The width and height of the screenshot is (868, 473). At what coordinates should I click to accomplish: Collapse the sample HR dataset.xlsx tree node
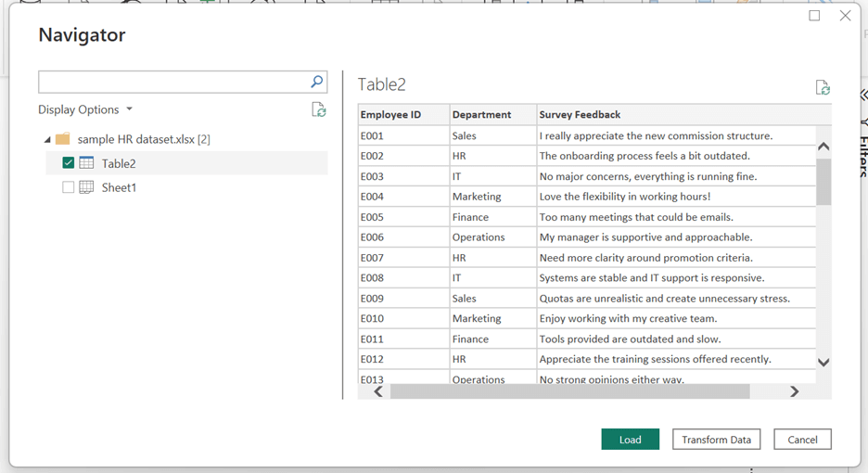47,139
